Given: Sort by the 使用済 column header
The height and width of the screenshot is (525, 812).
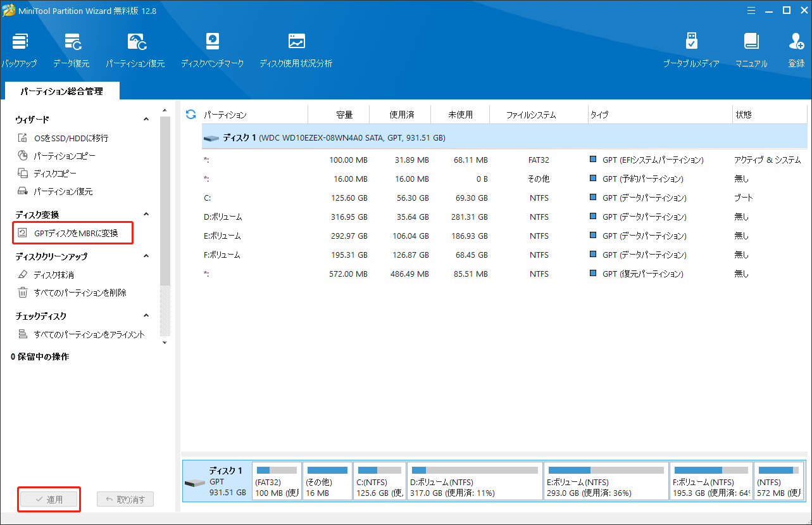Looking at the screenshot, I should pos(400,115).
